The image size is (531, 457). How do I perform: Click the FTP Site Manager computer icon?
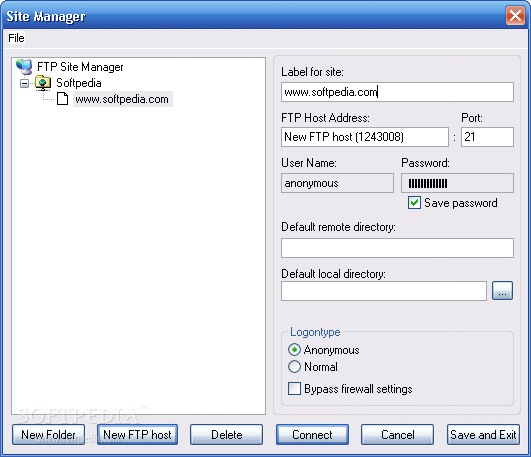coord(24,66)
